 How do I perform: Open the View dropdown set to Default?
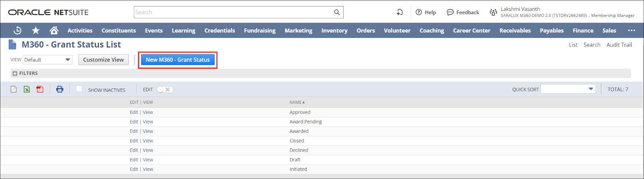coord(47,60)
